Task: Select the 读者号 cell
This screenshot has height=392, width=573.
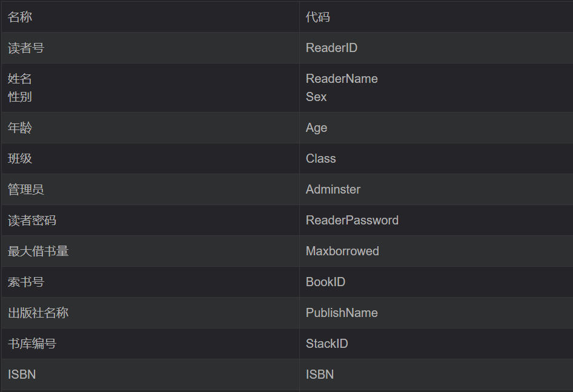Action: tap(26, 48)
